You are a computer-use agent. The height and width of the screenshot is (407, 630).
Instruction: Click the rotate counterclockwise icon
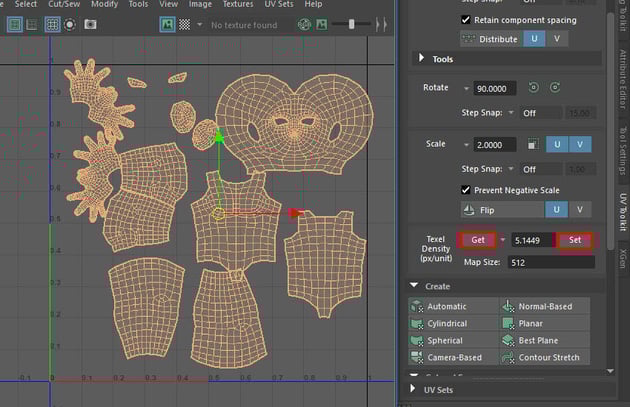(535, 88)
